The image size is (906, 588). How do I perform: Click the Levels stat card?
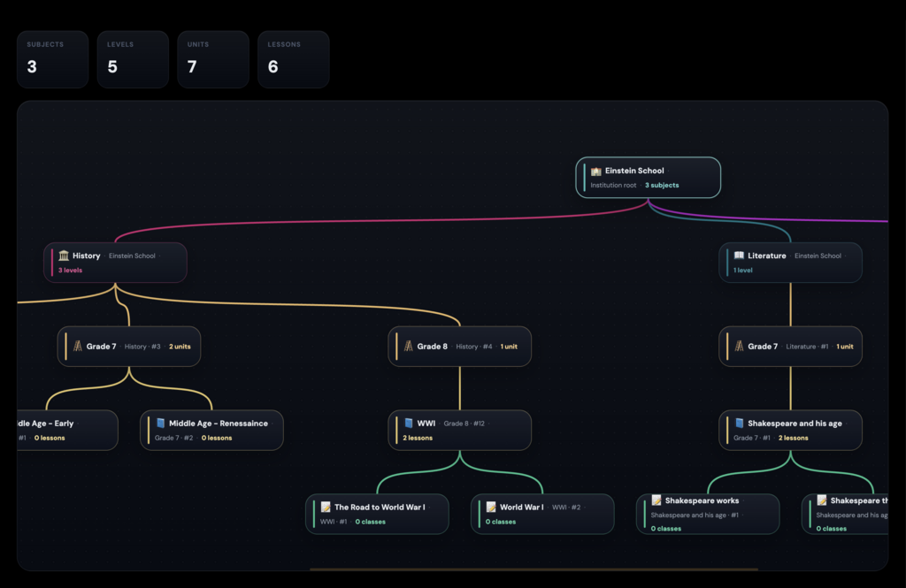pyautogui.click(x=133, y=59)
